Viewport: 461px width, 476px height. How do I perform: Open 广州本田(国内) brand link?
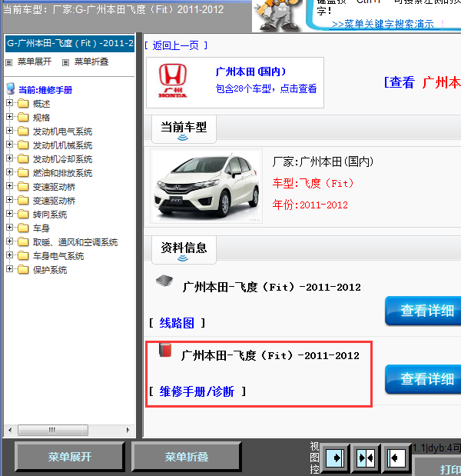click(x=250, y=72)
